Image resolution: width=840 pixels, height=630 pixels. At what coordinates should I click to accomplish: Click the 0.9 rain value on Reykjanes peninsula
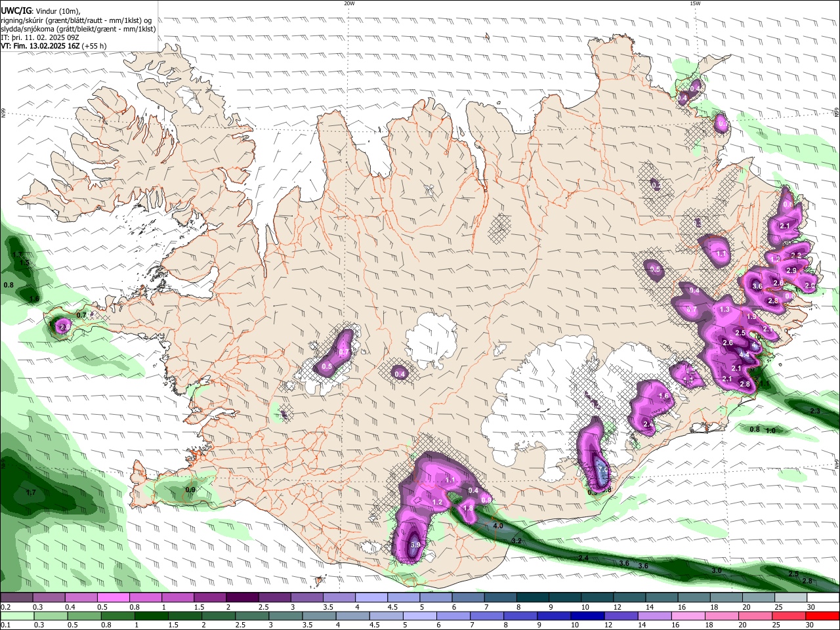(x=190, y=490)
